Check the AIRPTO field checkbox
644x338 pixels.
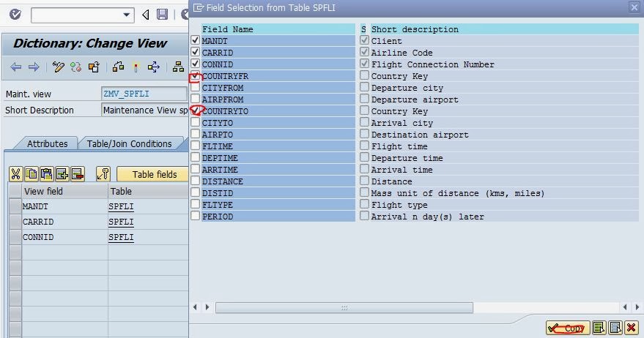coord(195,134)
